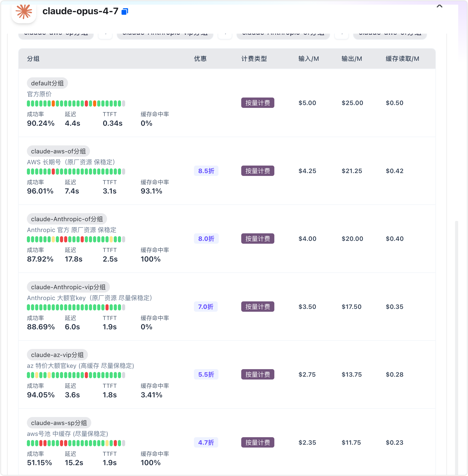The height and width of the screenshot is (476, 468).
Task: Click the Anthropic 大额官key description text
Action: click(x=89, y=298)
